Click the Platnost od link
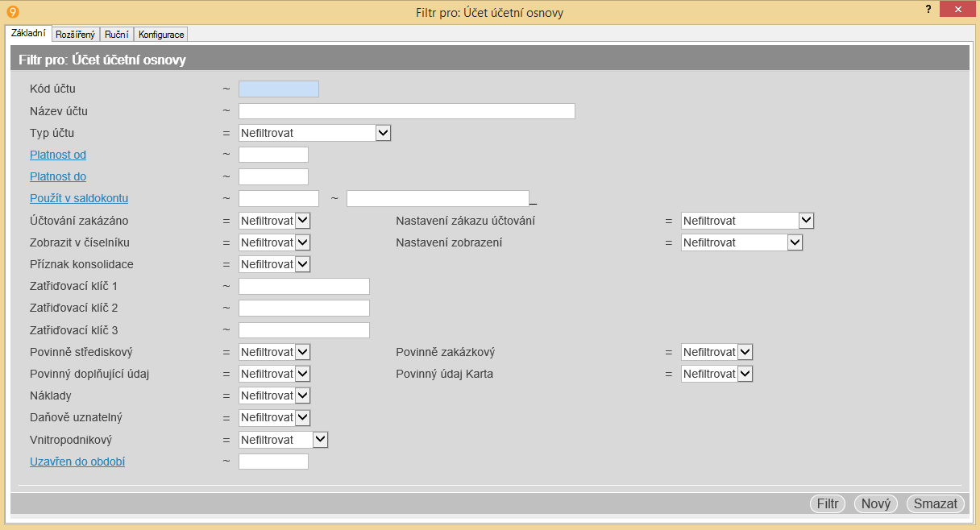This screenshot has width=980, height=530. coord(58,155)
